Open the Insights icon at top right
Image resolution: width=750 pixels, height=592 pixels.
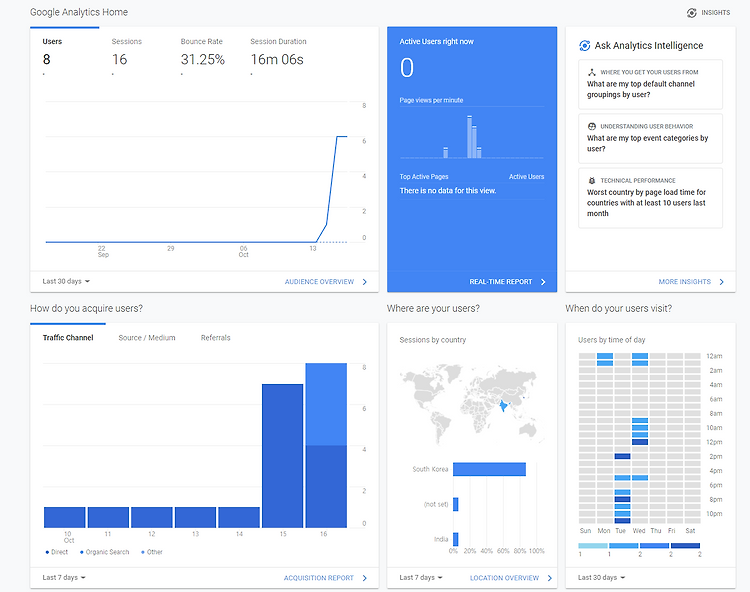pyautogui.click(x=691, y=13)
